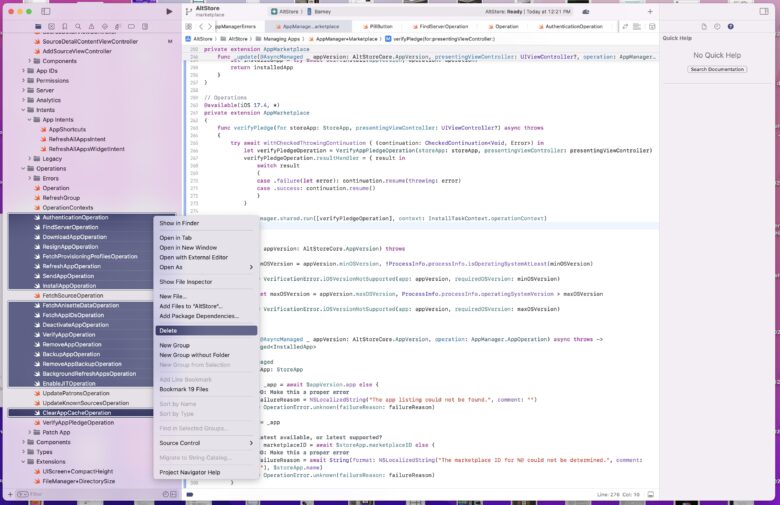This screenshot has width=780, height=505.
Task: Open the Source Control submenu
Action: point(181,442)
